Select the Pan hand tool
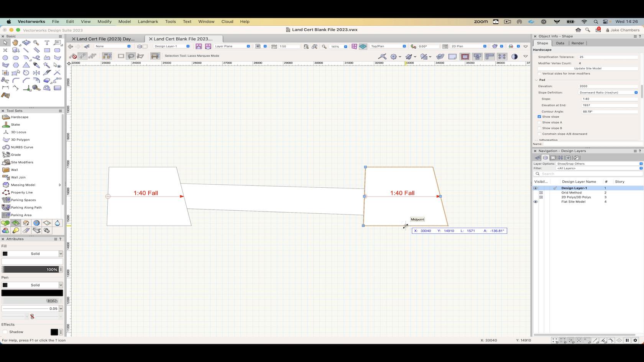This screenshot has width=644, height=362. click(x=15, y=43)
